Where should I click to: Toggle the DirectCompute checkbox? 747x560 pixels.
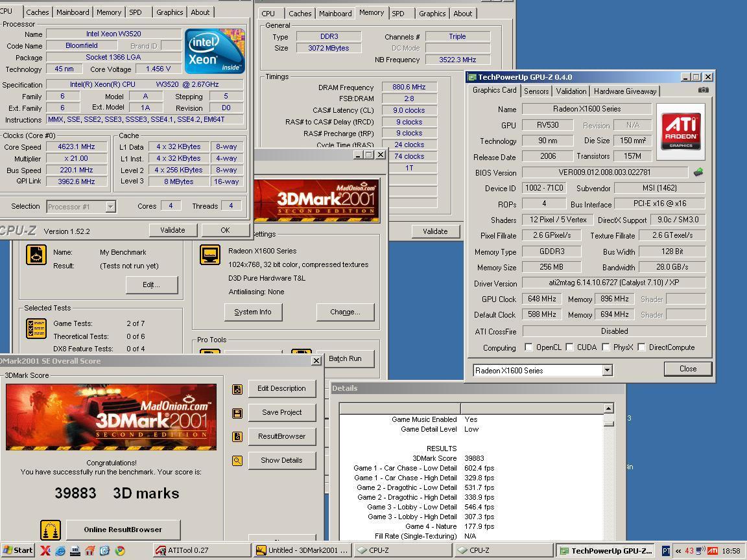coord(641,347)
